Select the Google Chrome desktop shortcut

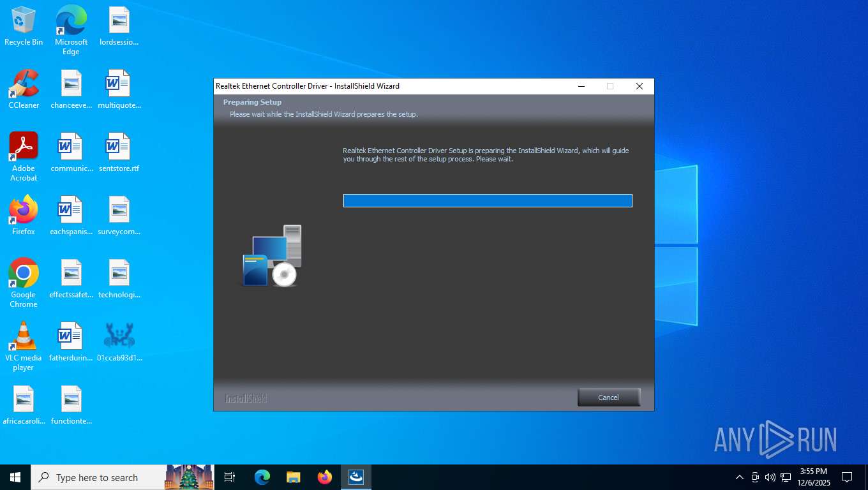24,283
